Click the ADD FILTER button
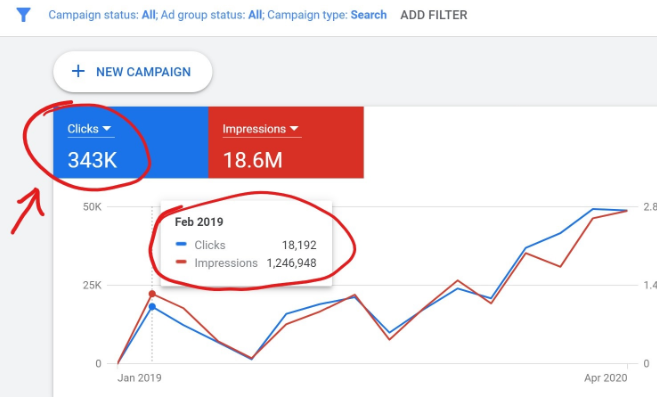Viewport: 657px width, 397px height. [x=434, y=15]
